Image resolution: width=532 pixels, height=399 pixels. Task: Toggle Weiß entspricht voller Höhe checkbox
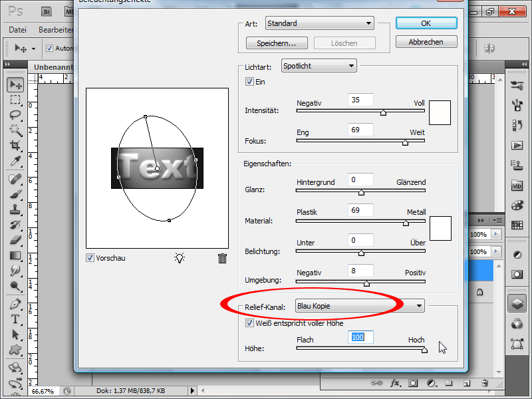point(249,323)
